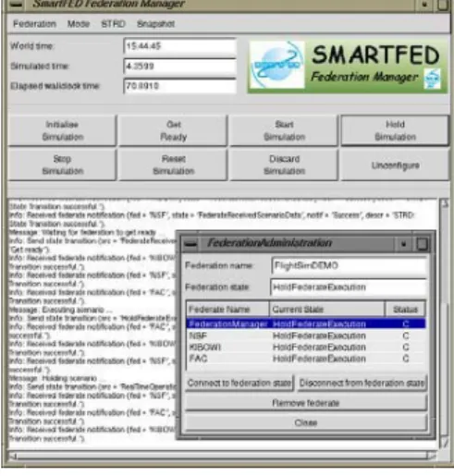Close the FederationAdministration dialog
Image resolution: width=454 pixels, height=476 pixels.
(306, 422)
